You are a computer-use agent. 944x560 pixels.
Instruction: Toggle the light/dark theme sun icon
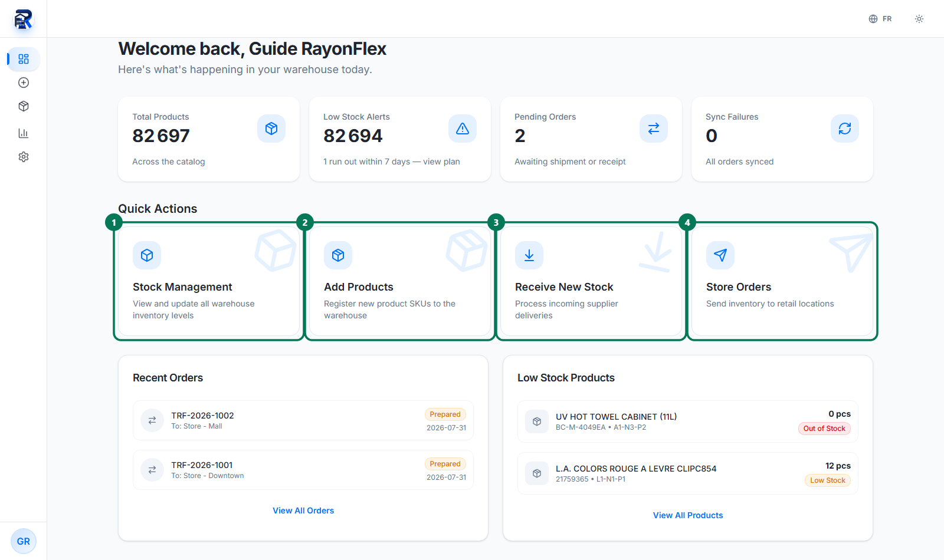(919, 19)
